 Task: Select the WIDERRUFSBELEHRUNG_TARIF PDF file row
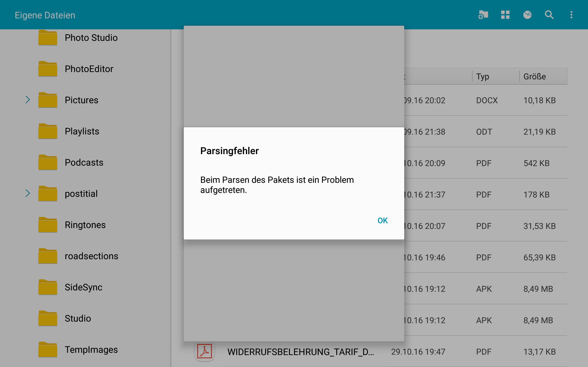tap(300, 352)
